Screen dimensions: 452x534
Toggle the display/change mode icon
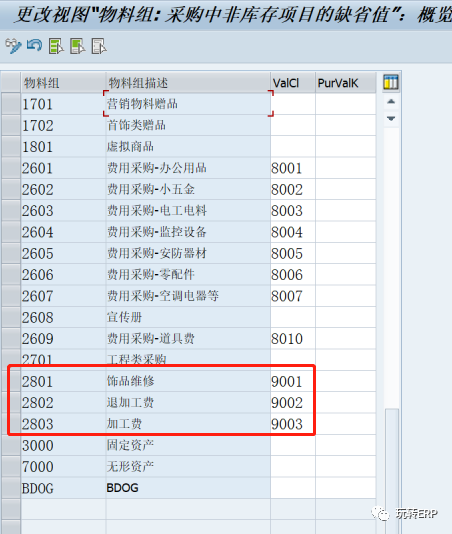13,46
